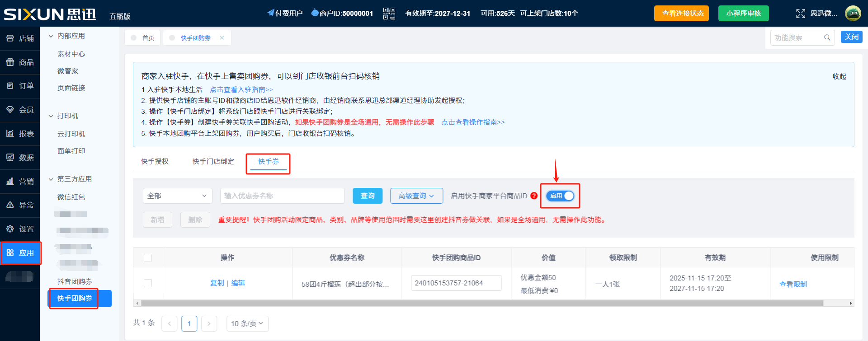Open the 异常 sidebar section
The image size is (868, 341).
coord(20,205)
